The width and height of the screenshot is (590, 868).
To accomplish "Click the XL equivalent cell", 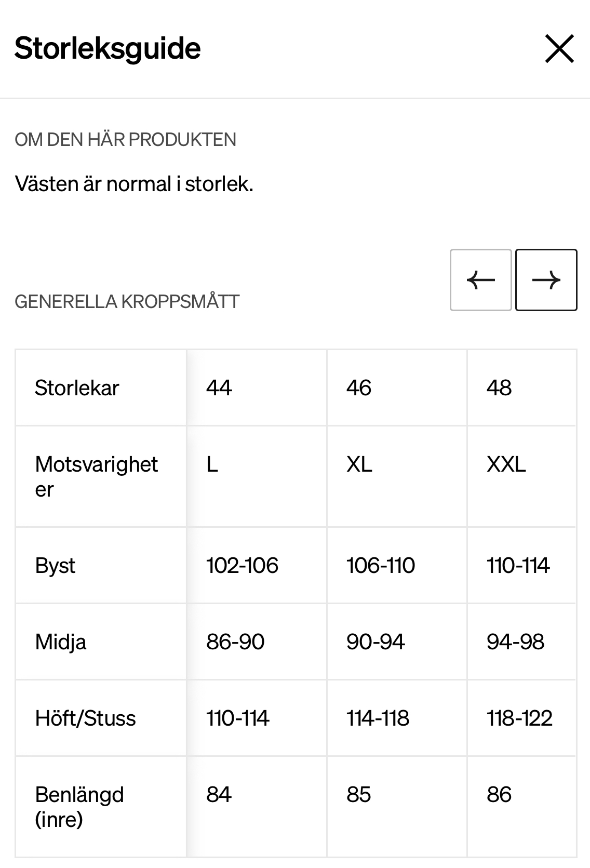I will [x=397, y=476].
